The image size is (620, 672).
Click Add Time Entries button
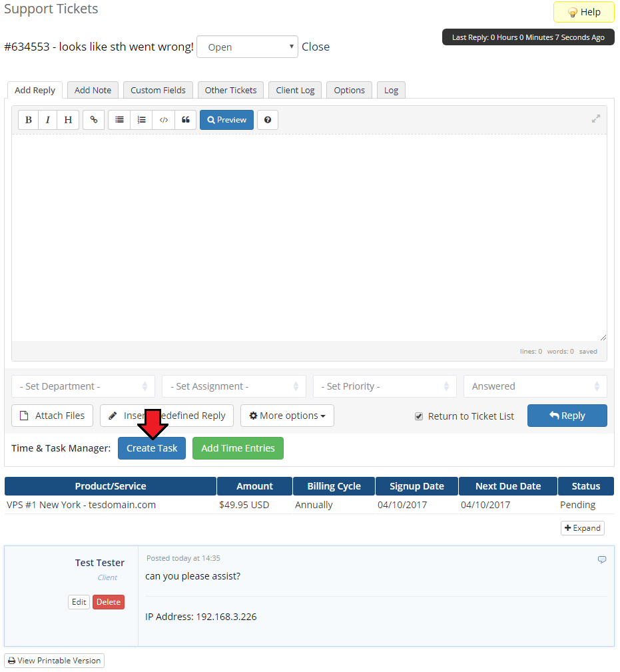coord(238,448)
